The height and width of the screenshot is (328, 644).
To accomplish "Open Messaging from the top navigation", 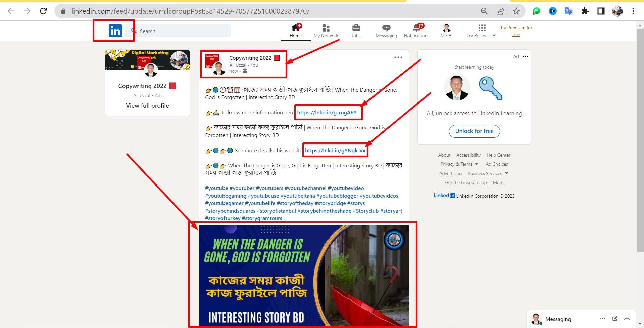I will point(386,31).
